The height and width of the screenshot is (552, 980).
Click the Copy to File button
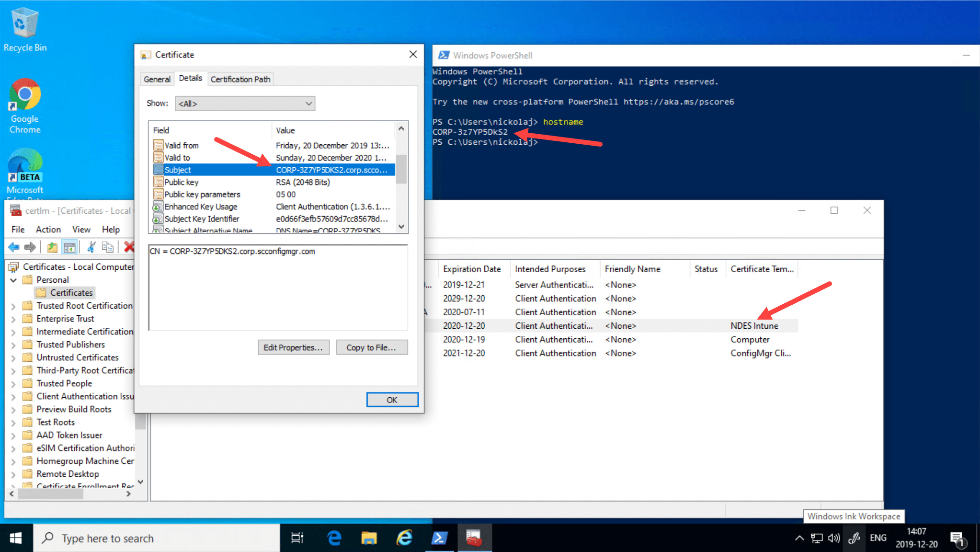(371, 347)
